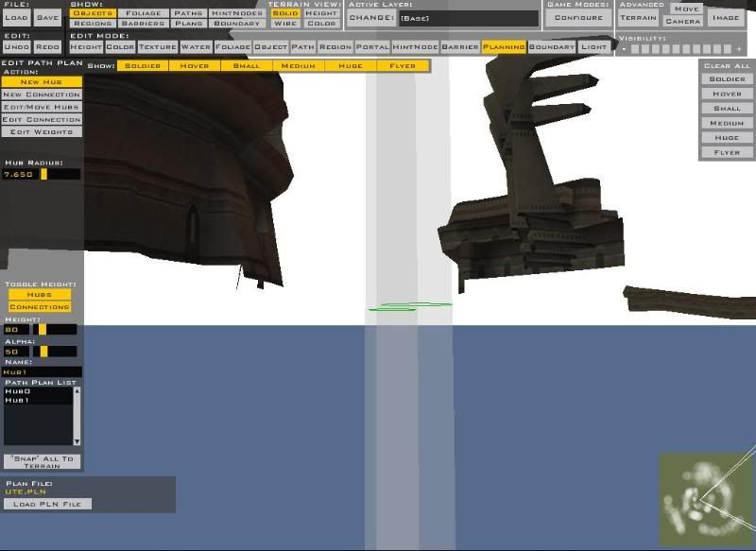Toggle Flyer in the Show plan bar
756x551 pixels.
pos(403,65)
